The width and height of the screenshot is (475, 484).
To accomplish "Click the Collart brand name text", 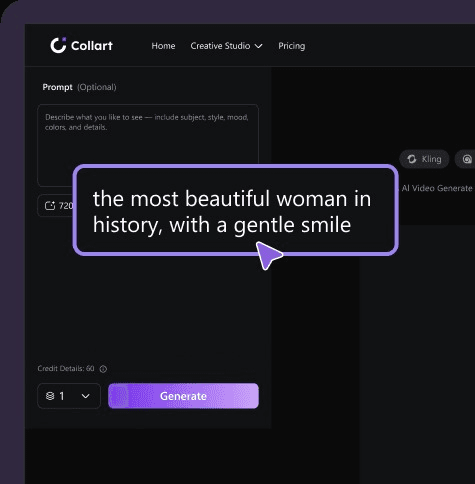I will (92, 46).
